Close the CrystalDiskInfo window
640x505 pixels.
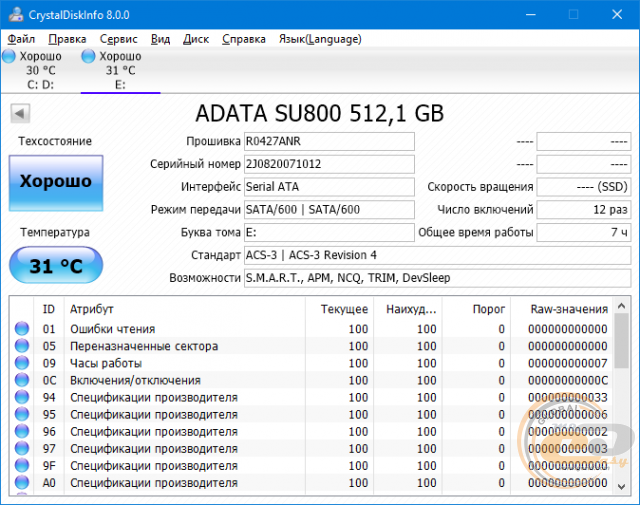click(x=617, y=15)
